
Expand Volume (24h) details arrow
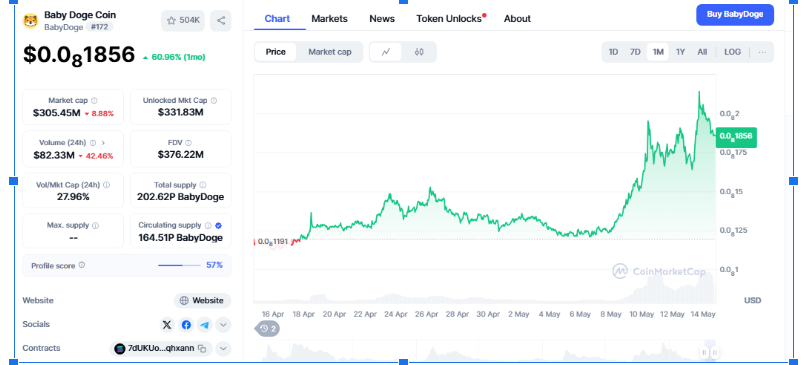[103, 143]
